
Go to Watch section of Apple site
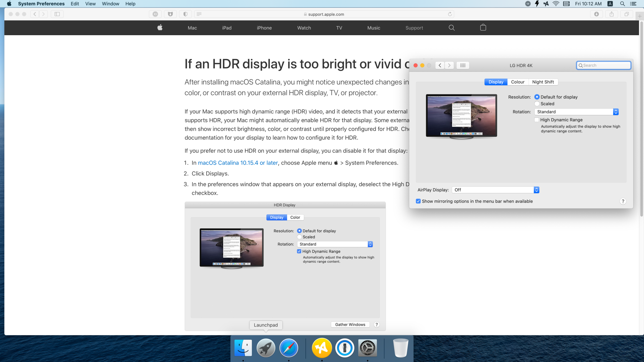[x=304, y=28]
